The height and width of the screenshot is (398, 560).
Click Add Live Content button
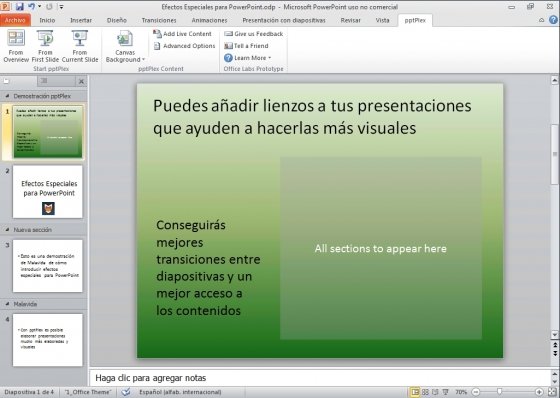point(182,34)
